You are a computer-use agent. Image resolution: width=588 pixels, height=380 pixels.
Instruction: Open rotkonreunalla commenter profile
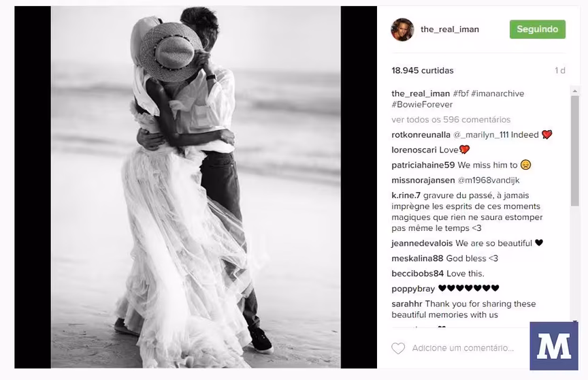[x=421, y=135]
